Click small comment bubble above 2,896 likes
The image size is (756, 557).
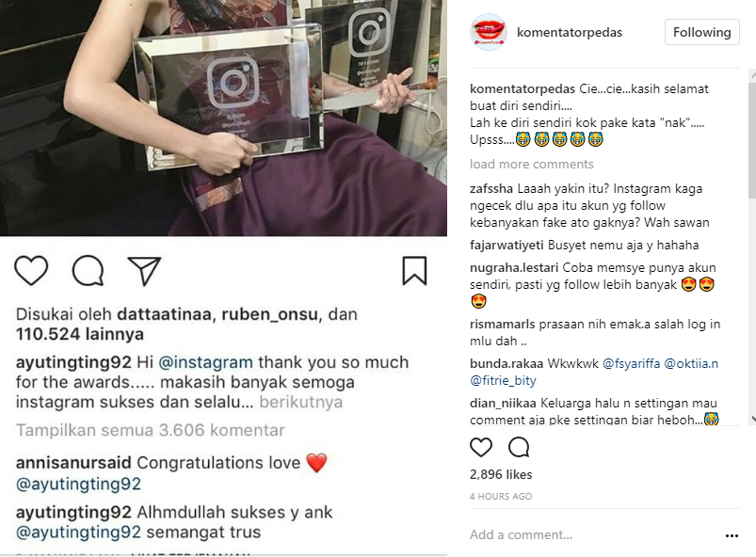click(x=519, y=447)
